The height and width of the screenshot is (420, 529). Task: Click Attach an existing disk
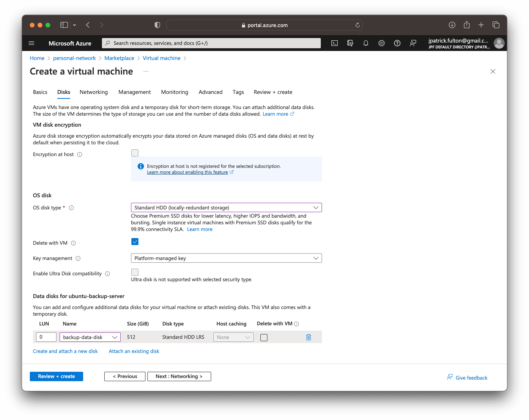[x=134, y=351]
